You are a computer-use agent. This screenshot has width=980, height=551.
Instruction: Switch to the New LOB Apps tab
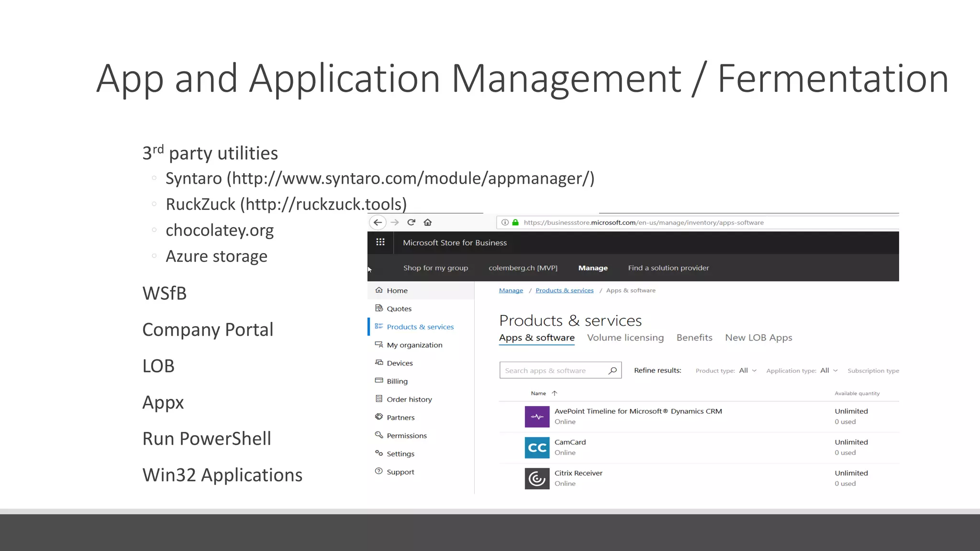point(758,338)
